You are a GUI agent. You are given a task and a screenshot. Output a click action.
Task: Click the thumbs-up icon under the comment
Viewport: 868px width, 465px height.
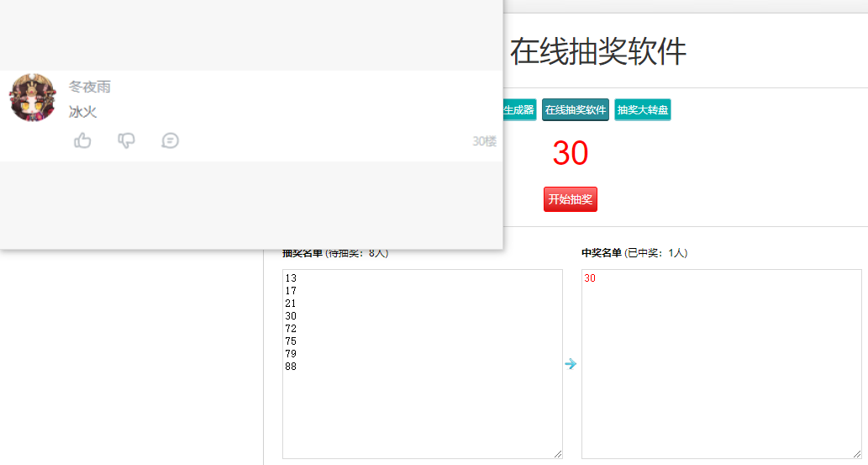(82, 140)
